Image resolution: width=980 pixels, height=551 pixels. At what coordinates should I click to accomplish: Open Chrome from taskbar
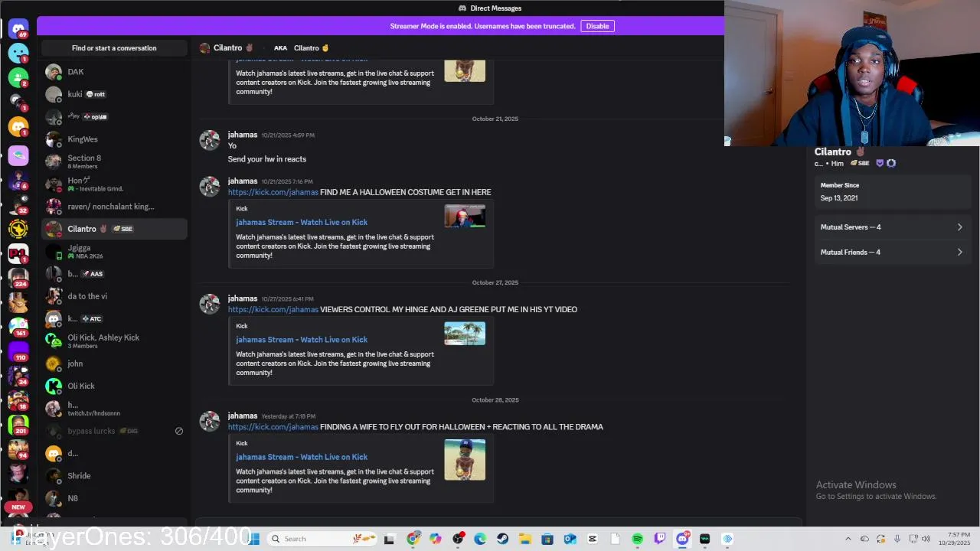(x=413, y=539)
